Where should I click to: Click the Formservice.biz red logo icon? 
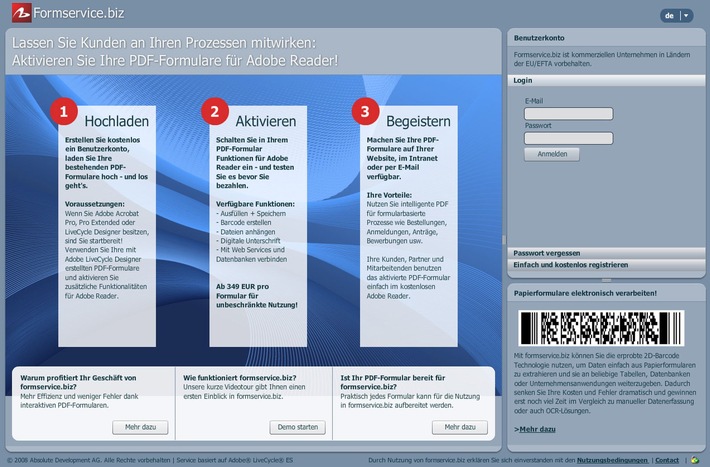coord(21,13)
